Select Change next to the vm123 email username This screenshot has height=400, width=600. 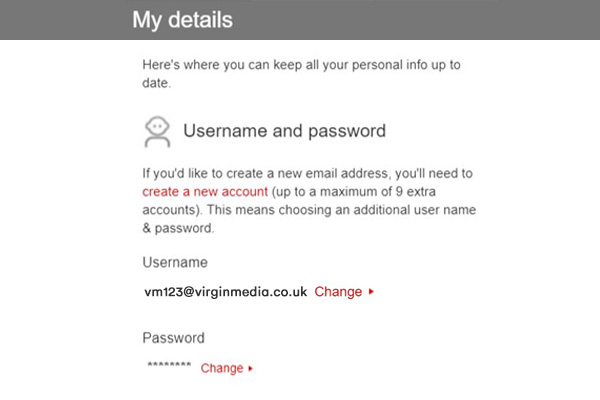338,292
